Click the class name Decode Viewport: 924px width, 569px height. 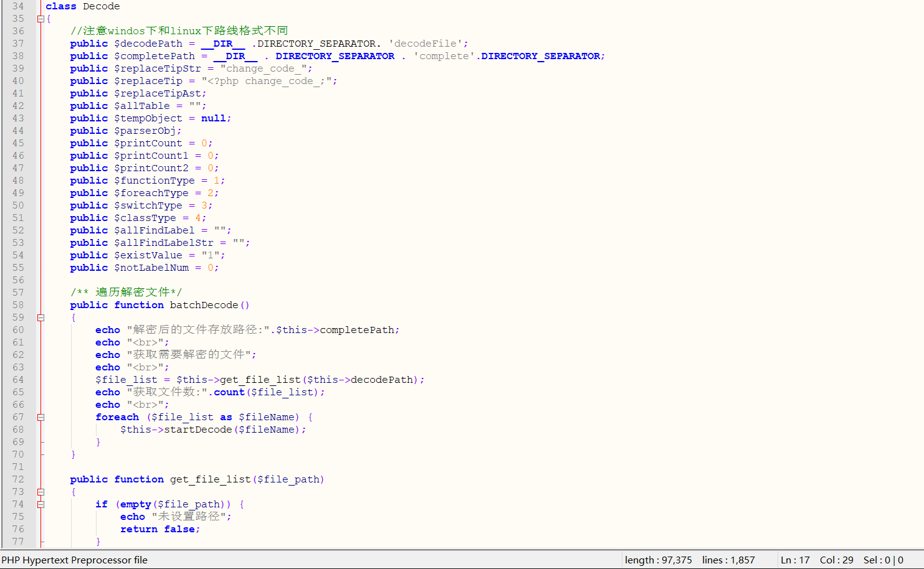coord(101,6)
